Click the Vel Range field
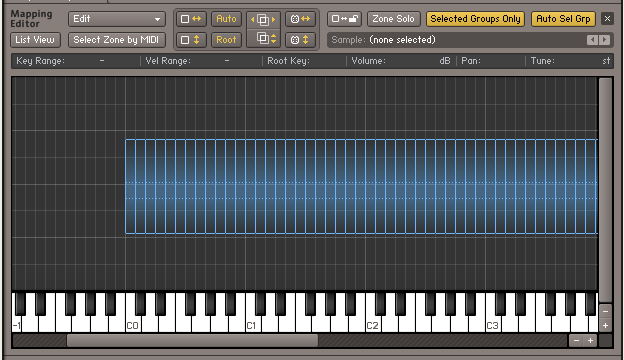 (201, 61)
